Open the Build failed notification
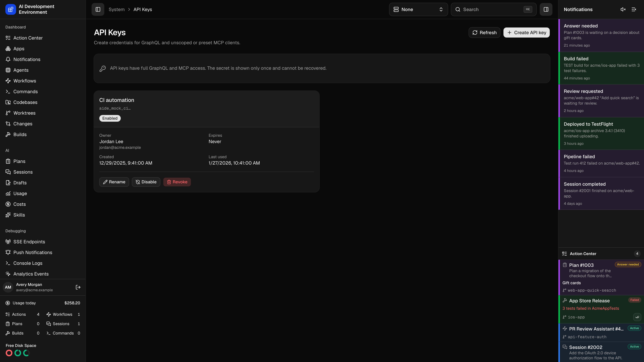Screen dimensions: 644x362 601,68
